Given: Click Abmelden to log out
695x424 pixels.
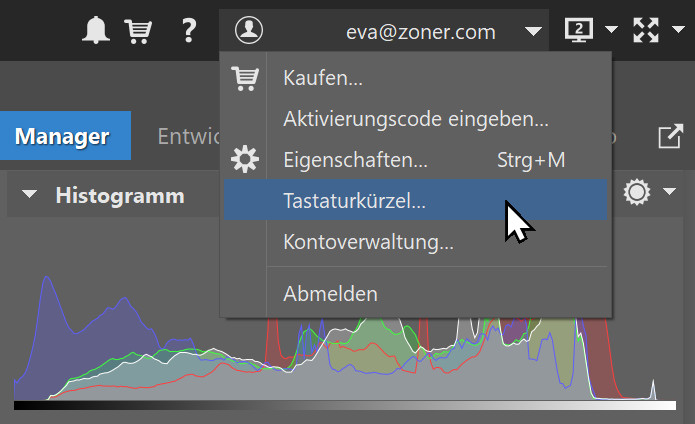Looking at the screenshot, I should (x=330, y=294).
